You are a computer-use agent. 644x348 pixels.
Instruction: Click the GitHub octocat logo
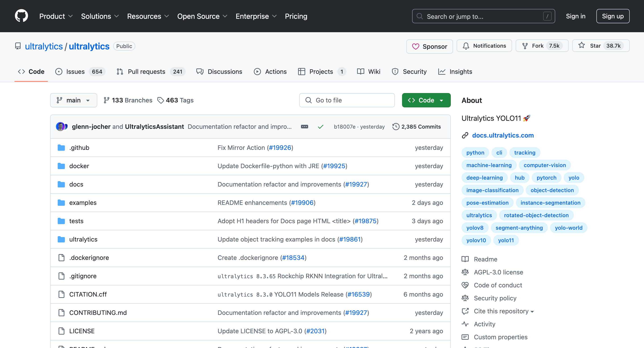(21, 16)
